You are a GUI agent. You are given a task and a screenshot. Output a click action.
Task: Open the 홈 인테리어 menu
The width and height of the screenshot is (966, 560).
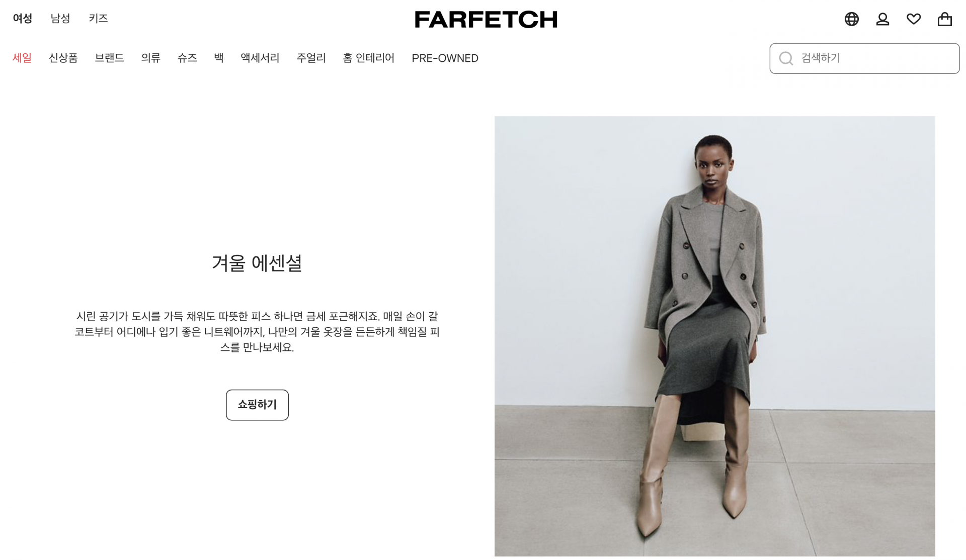pos(368,58)
